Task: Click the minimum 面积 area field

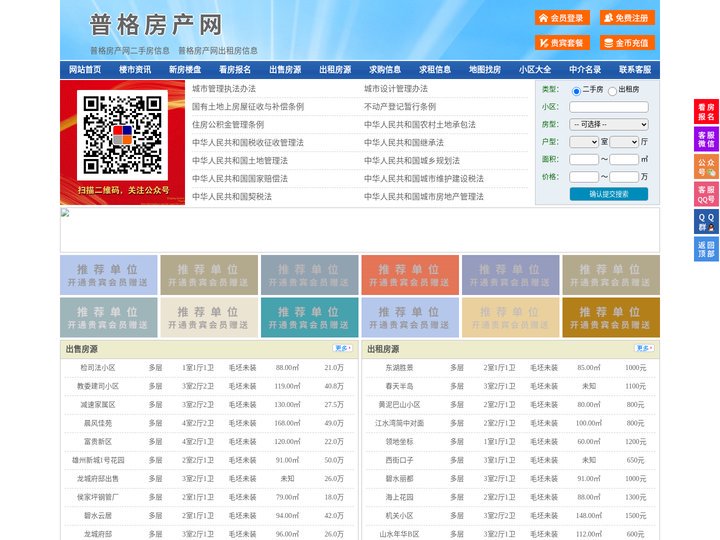Action: (x=584, y=159)
